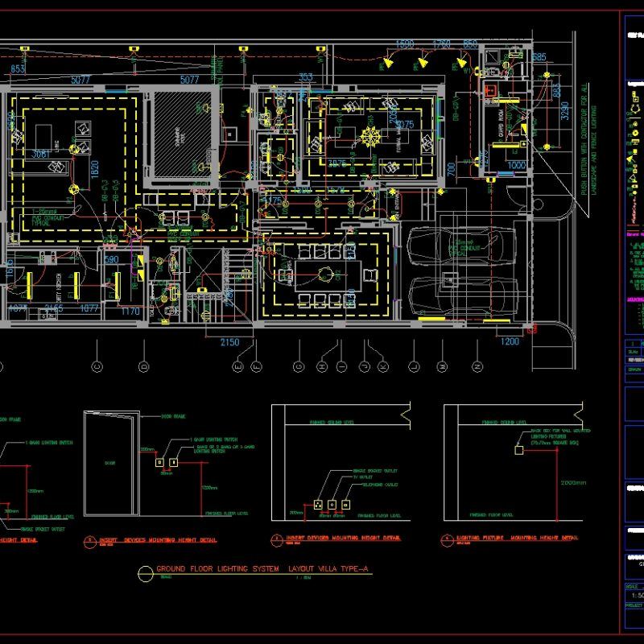
Task: Select the LIGHTING FIXTURE MOUNTING HEIGHT DETAIL label
Action: [x=515, y=537]
